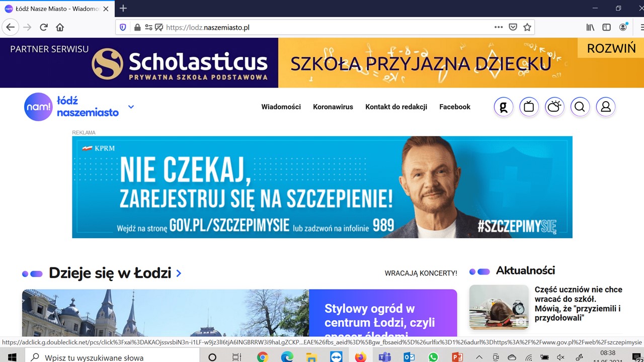Click the nam! Łódź naszemiasto logo
This screenshot has height=362, width=644.
point(71,107)
